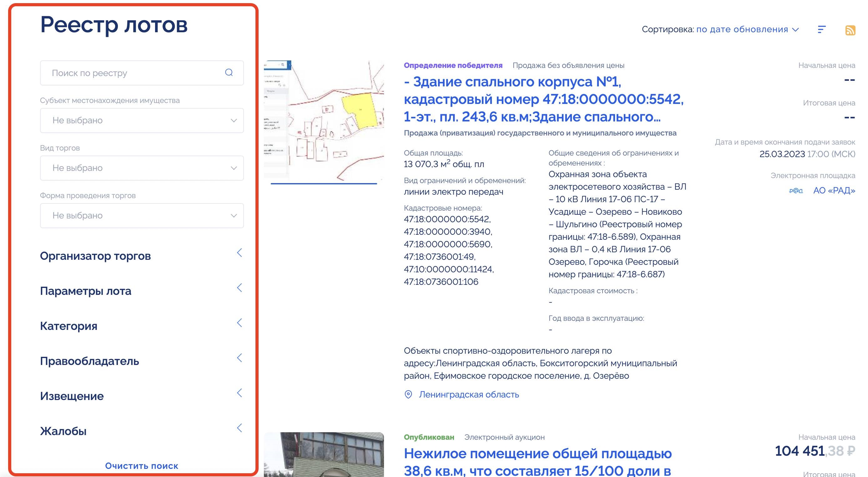
Task: Click the Ленинградская область location link
Action: tap(469, 394)
